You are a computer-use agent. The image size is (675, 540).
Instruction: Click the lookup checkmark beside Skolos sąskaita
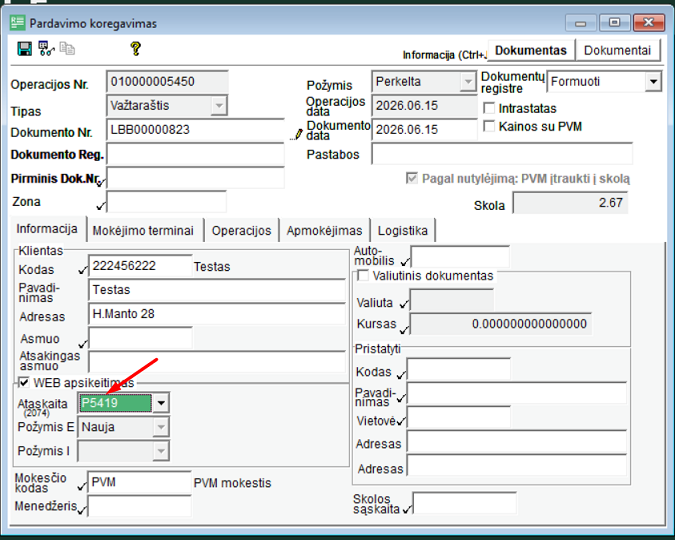[407, 509]
